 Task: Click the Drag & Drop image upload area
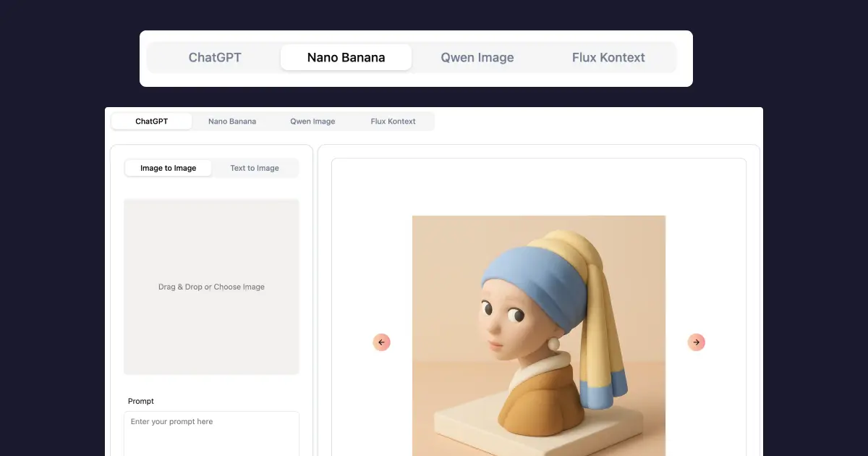click(x=211, y=287)
